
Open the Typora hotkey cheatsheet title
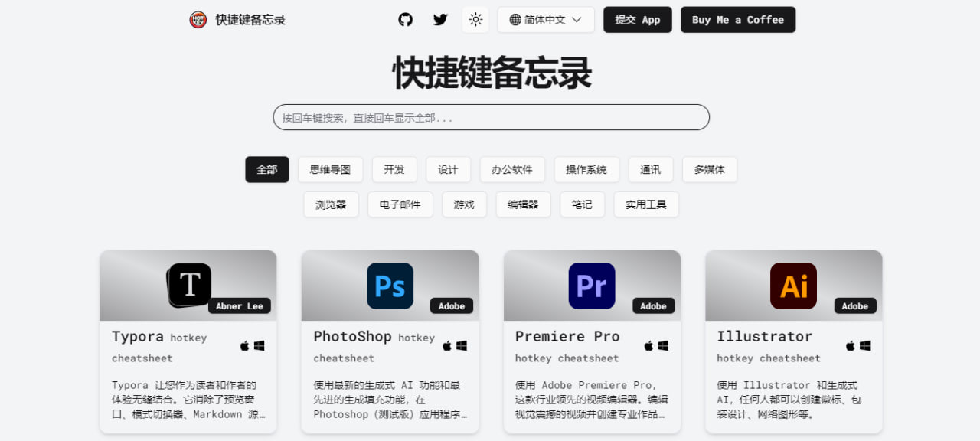[159, 346]
